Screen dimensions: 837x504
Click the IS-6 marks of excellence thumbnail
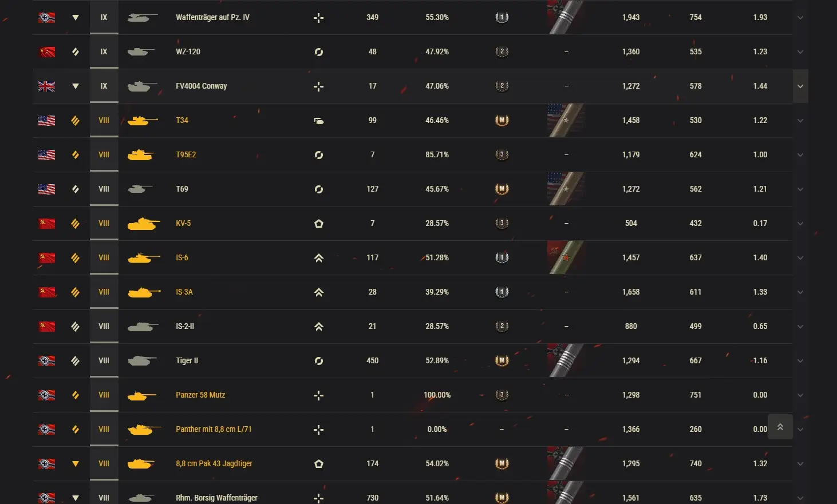click(x=566, y=257)
